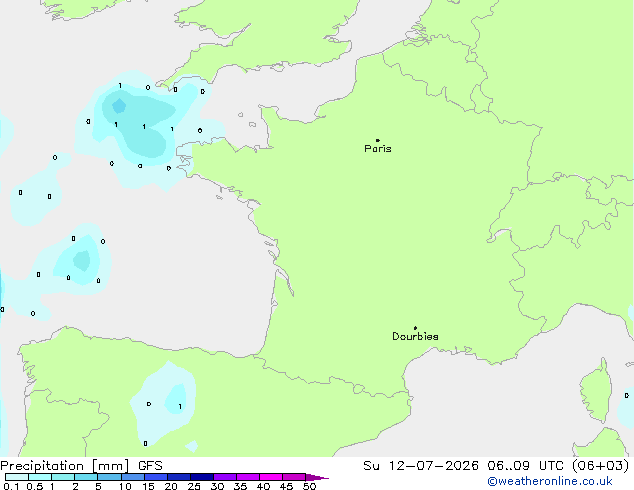Click the 0.1–0.5 mm legend color swatch
Image resolution: width=634 pixels, height=490 pixels.
(x=17, y=477)
